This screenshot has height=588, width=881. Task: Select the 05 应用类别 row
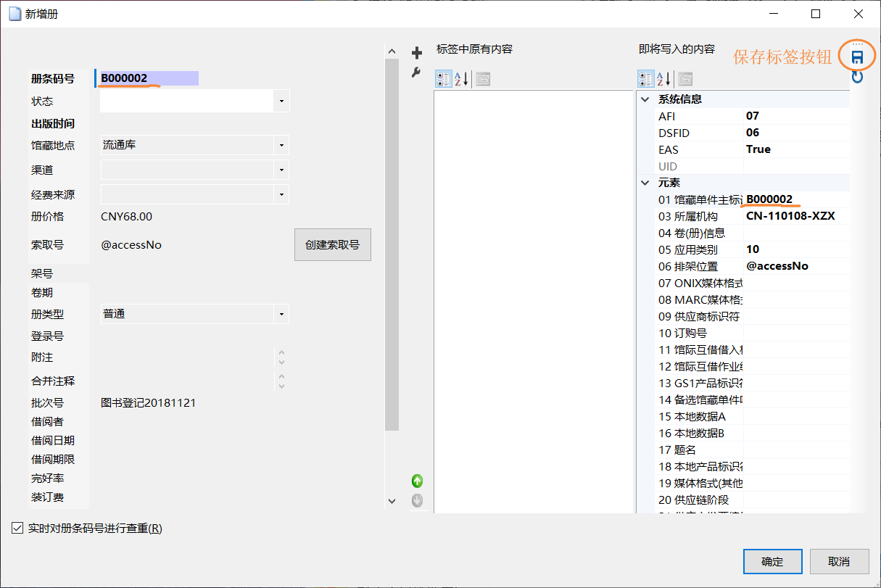click(753, 249)
